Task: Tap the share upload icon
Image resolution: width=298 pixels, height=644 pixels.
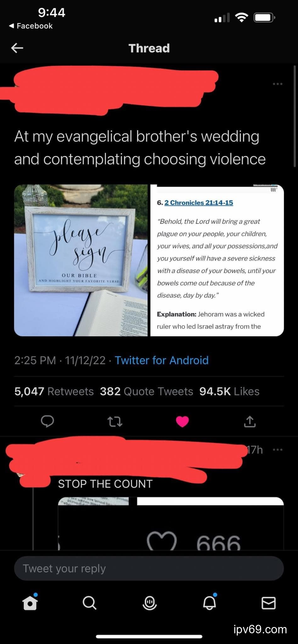Action: pos(250,422)
